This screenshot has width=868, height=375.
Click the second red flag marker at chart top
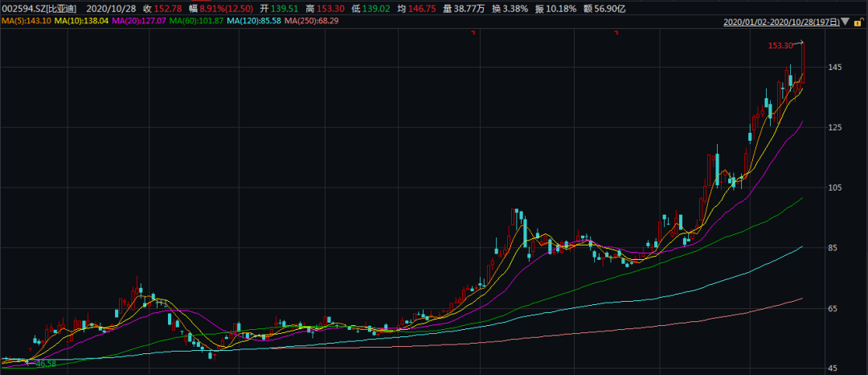[616, 33]
